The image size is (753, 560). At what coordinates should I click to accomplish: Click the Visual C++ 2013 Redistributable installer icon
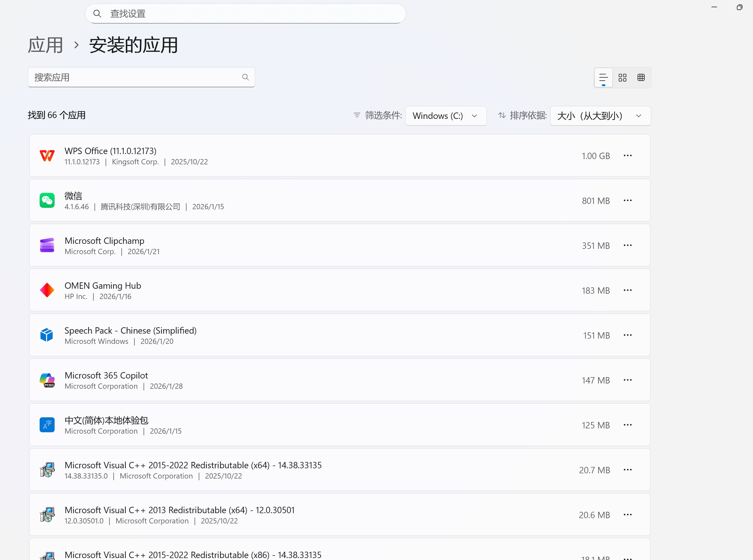[48, 514]
